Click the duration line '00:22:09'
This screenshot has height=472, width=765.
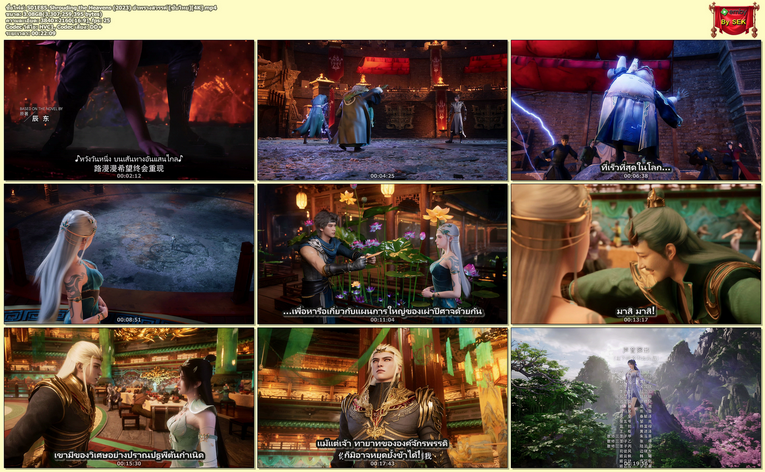(30, 33)
